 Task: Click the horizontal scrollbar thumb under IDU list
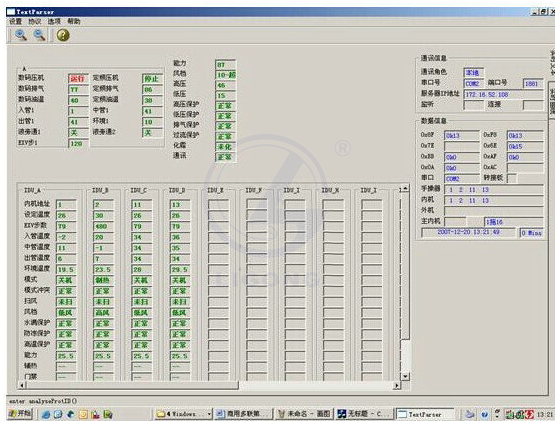pos(133,385)
